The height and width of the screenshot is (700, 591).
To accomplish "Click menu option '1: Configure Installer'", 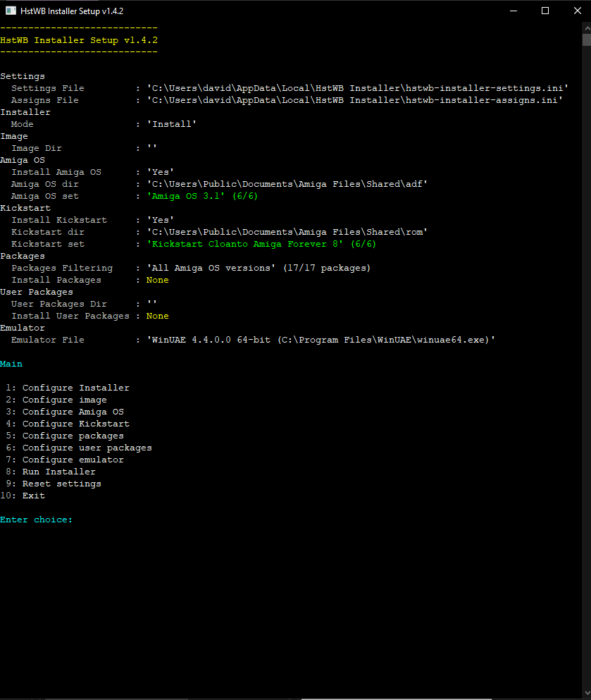I will tap(68, 388).
